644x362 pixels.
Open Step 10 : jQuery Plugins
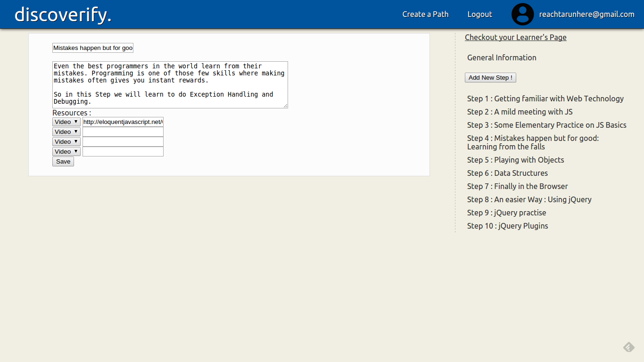(x=508, y=226)
